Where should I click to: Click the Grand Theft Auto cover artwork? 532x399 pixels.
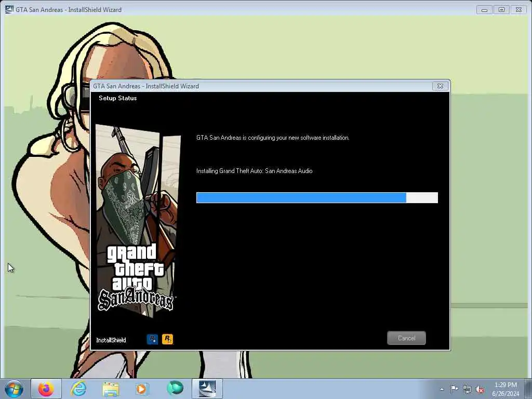click(x=138, y=220)
